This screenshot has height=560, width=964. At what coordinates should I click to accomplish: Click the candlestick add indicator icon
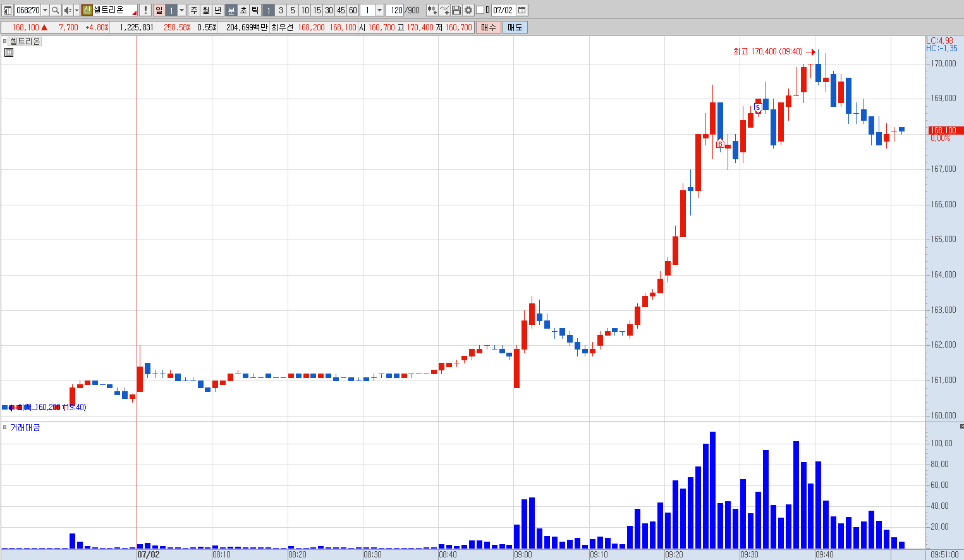click(x=432, y=10)
